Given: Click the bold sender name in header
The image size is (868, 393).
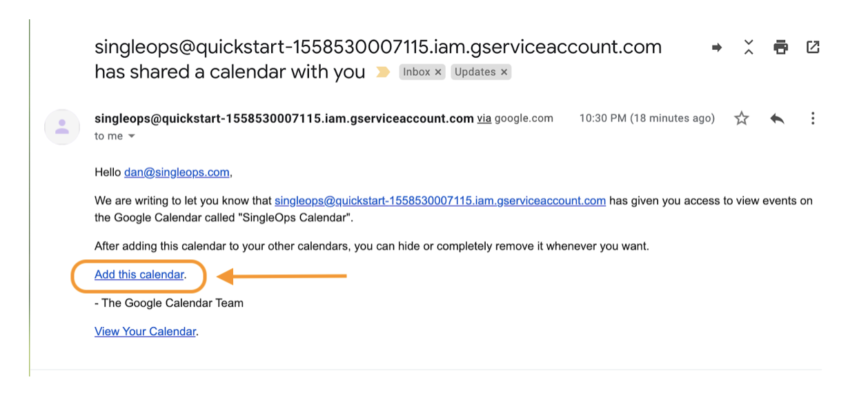Looking at the screenshot, I should (x=284, y=119).
